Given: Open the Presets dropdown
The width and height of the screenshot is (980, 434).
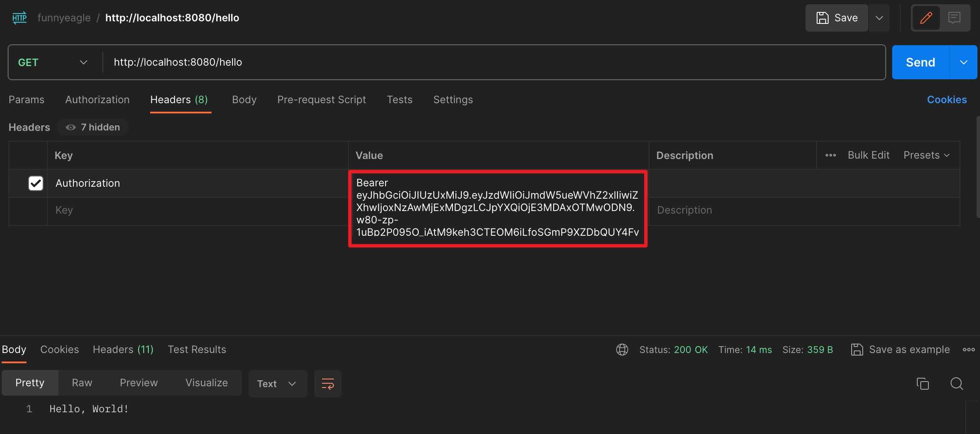Looking at the screenshot, I should point(926,155).
